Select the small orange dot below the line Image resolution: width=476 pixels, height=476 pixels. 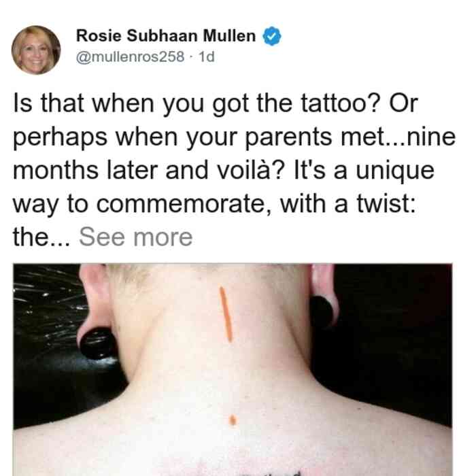[233, 420]
